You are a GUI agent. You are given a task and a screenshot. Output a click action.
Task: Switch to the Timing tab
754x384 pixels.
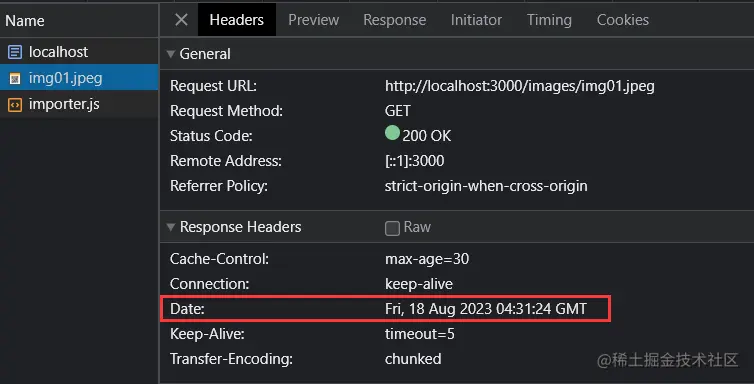click(x=549, y=20)
